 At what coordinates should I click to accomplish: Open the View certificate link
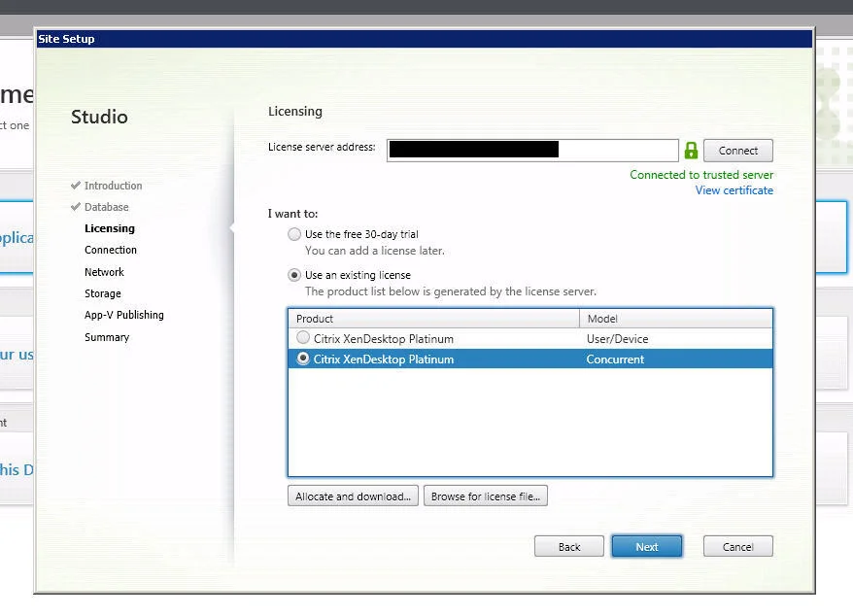point(734,190)
